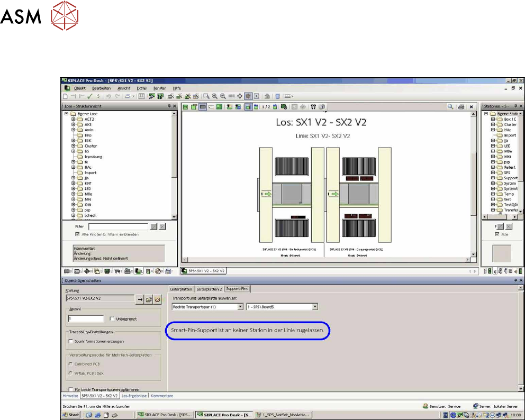This screenshot has width=525, height=420.
Task: Click the search magnifier in line view header
Action: click(450, 107)
